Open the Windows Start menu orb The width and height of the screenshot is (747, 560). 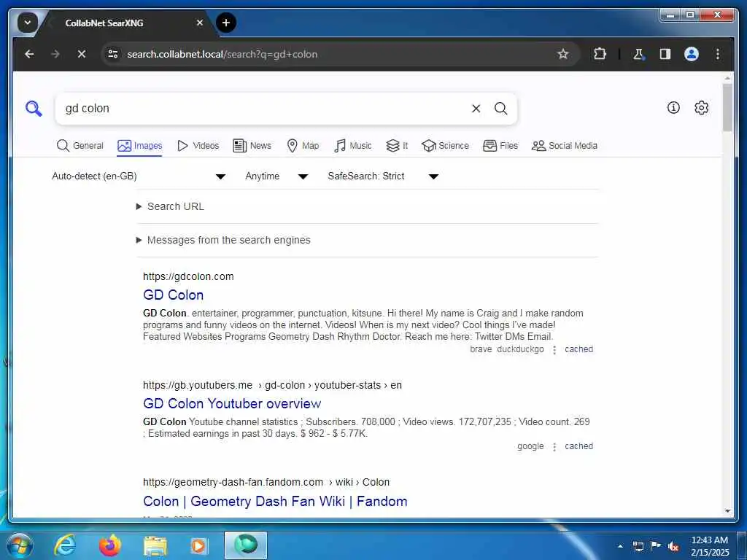tap(19, 545)
